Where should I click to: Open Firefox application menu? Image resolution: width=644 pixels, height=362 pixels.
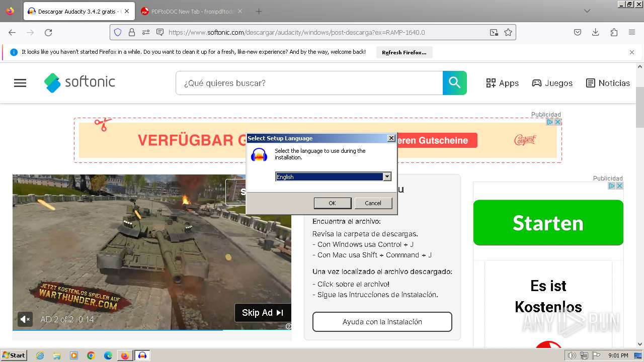632,32
